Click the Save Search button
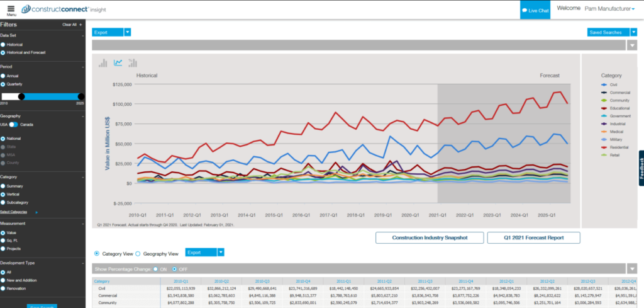644x308 pixels. pos(42,306)
